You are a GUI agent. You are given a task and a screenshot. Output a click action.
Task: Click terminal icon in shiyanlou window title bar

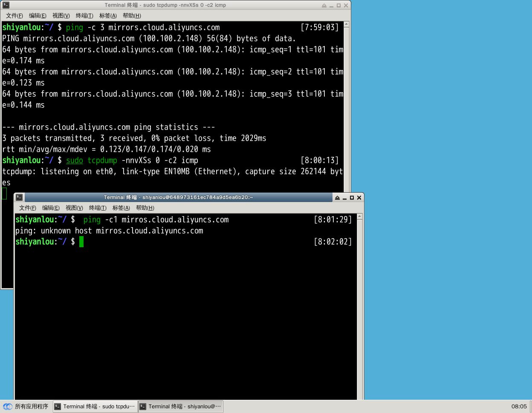[x=19, y=197]
